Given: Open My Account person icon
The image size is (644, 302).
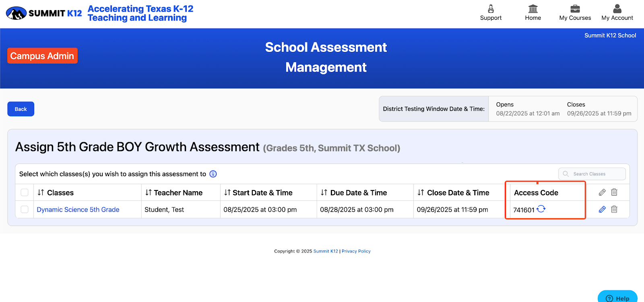Looking at the screenshot, I should coord(617,8).
